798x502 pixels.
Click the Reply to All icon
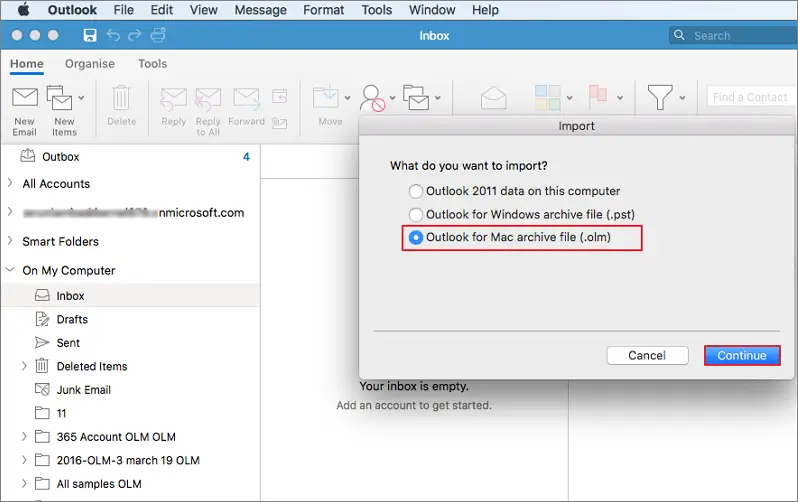point(208,99)
